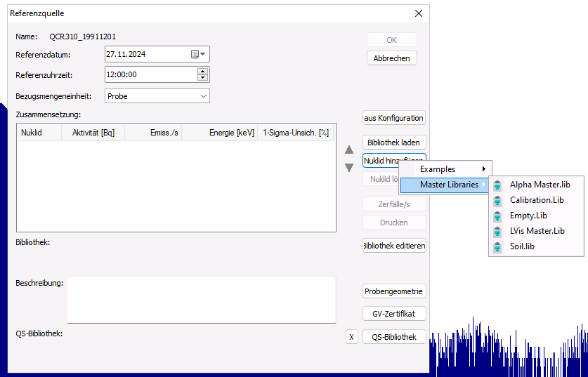Move nuclide up with the up arrow
This screenshot has width=588, height=377.
pyautogui.click(x=349, y=150)
